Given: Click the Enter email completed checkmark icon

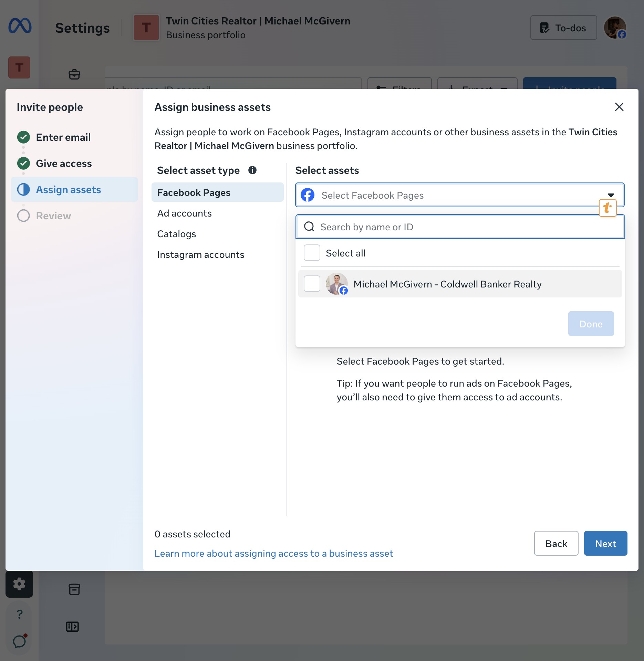Looking at the screenshot, I should point(23,137).
